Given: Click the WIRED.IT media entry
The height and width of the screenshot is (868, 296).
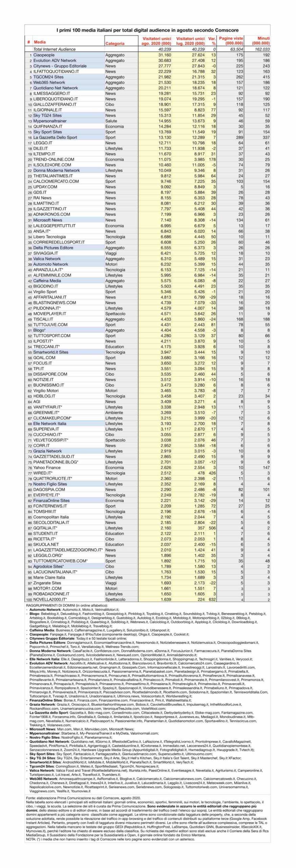Looking at the screenshot, I should pyautogui.click(x=43, y=473).
